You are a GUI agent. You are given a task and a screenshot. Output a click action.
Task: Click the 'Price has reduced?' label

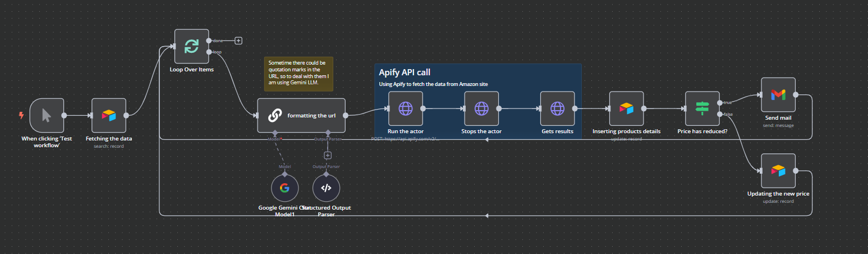(x=702, y=131)
